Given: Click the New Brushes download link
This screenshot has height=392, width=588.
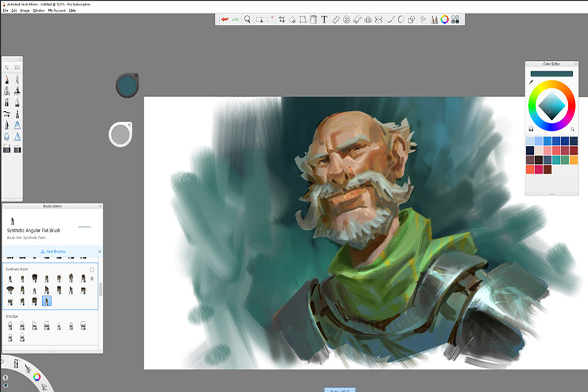Looking at the screenshot, I should [x=53, y=252].
